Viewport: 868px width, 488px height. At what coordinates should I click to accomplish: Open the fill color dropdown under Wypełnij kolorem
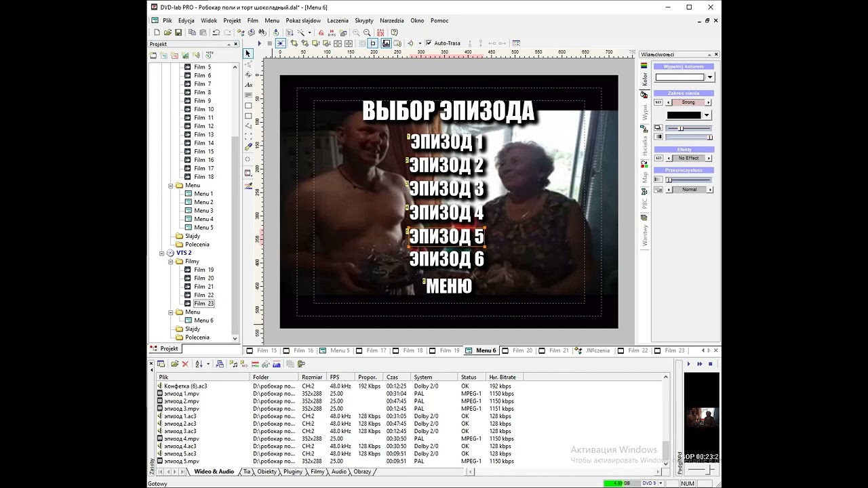(710, 77)
